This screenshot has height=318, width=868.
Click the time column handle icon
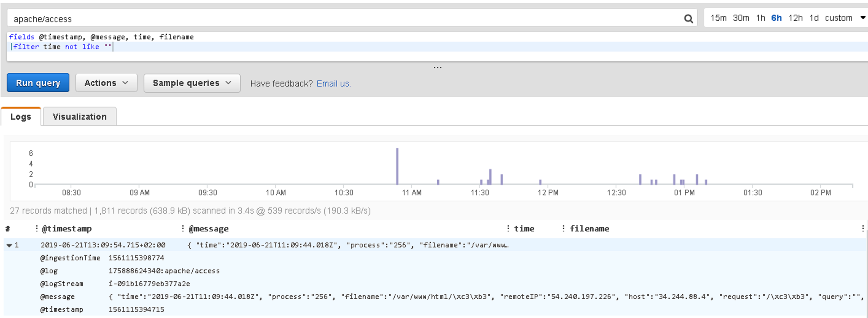(x=508, y=228)
